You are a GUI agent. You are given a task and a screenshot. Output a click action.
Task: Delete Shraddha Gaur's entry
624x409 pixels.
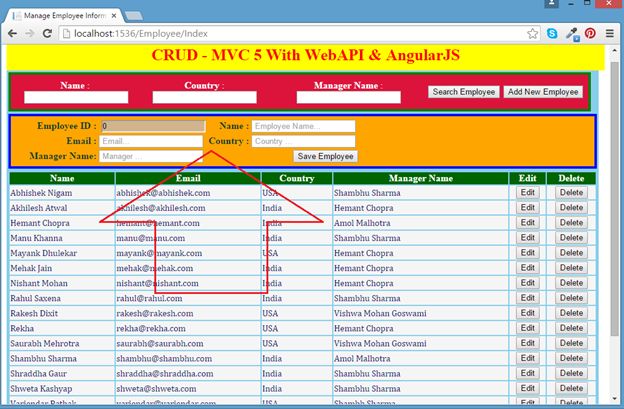(571, 374)
